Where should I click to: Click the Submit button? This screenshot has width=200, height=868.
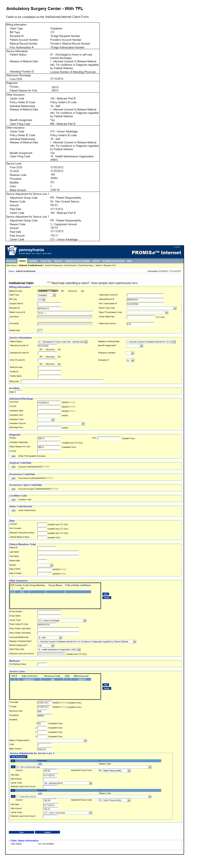(x=47, y=832)
